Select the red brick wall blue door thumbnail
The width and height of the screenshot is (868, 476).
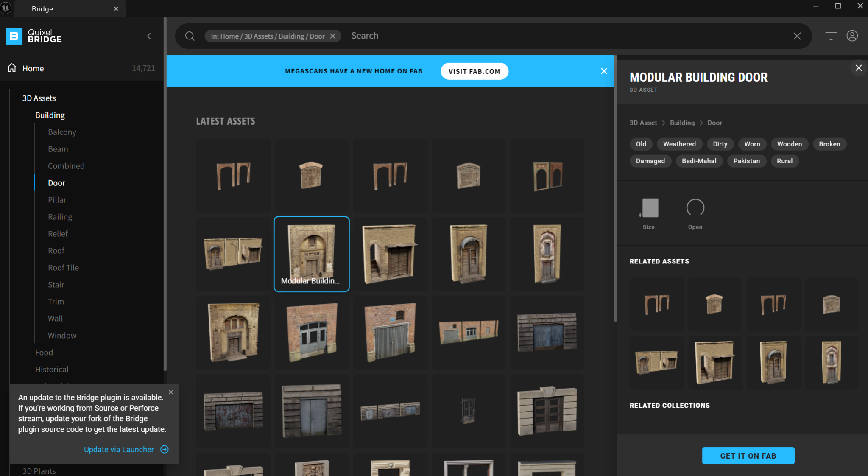[x=312, y=332]
